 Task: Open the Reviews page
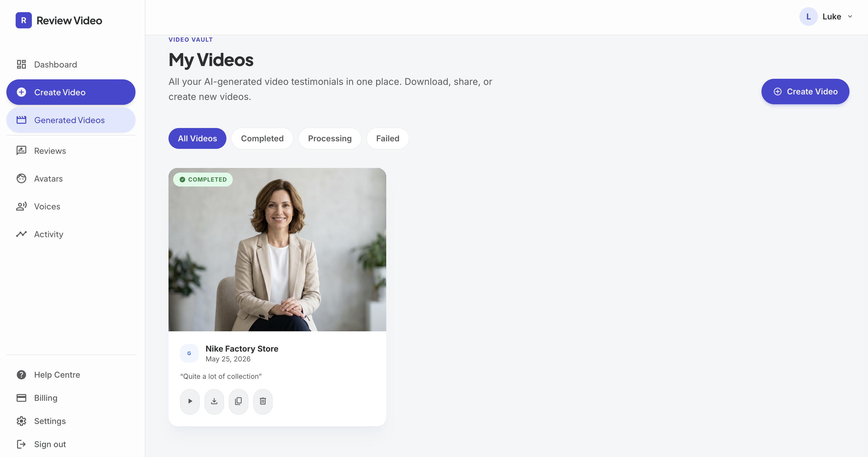click(x=71, y=151)
